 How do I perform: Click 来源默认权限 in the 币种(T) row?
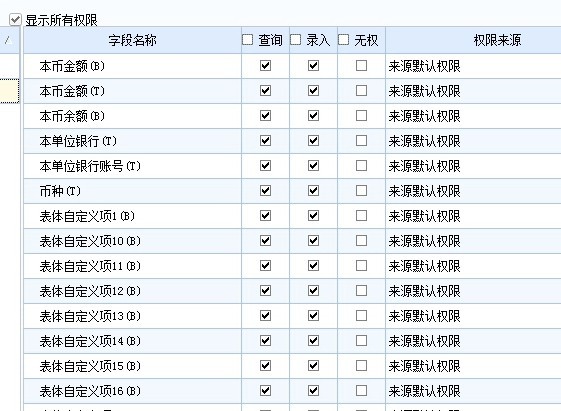click(425, 191)
